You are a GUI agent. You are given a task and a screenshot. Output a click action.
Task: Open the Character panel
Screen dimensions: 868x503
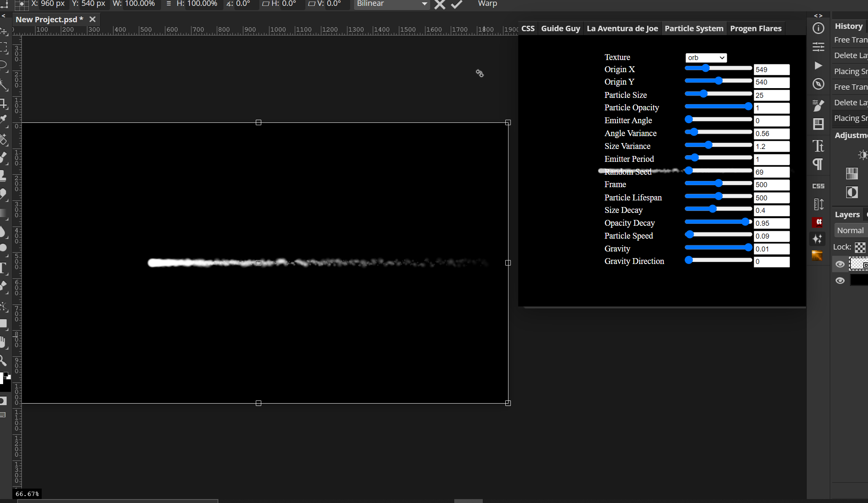[x=818, y=146]
